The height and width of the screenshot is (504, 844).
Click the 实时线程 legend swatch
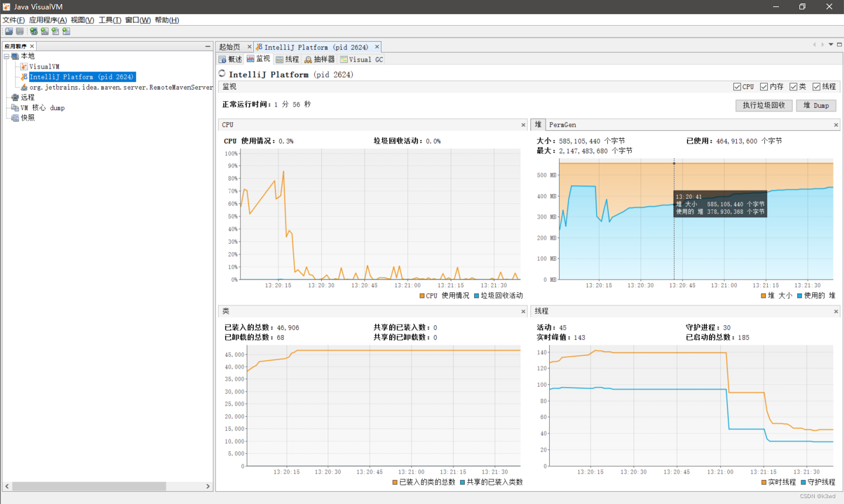[764, 482]
